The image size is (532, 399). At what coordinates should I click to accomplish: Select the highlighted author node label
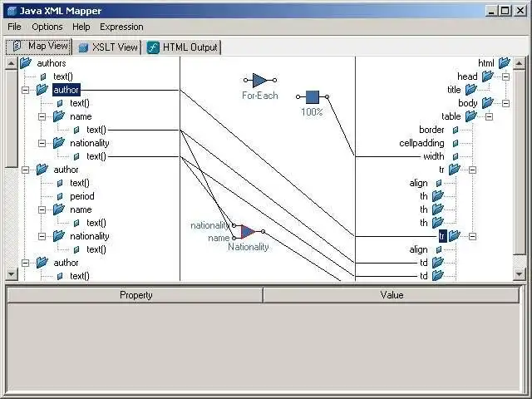(66, 90)
